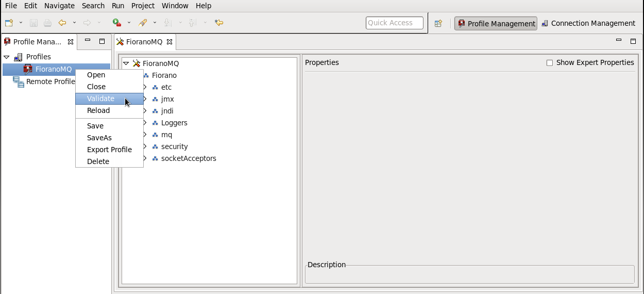
Task: Switch to Connection Management perspective
Action: click(588, 23)
